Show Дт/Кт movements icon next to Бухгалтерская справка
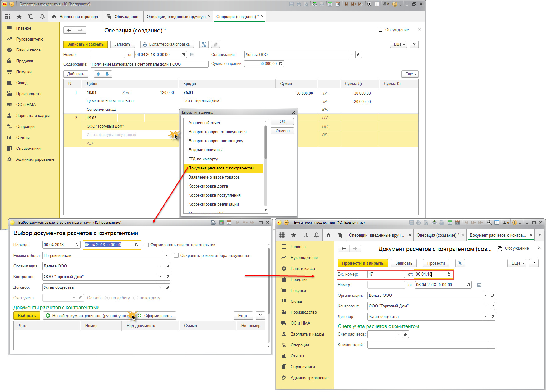Screen dimensions: 551x392 204,44
